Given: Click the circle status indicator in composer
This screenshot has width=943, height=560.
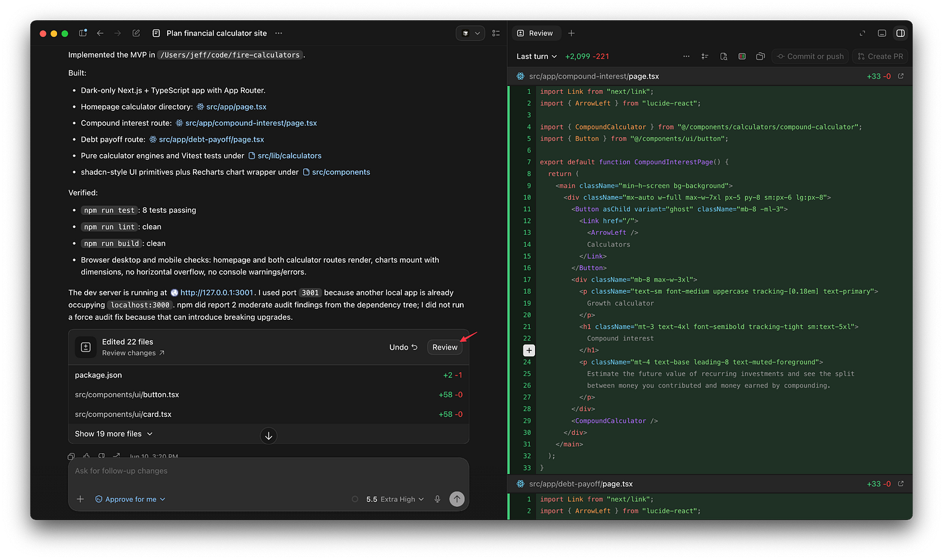Looking at the screenshot, I should click(x=355, y=499).
